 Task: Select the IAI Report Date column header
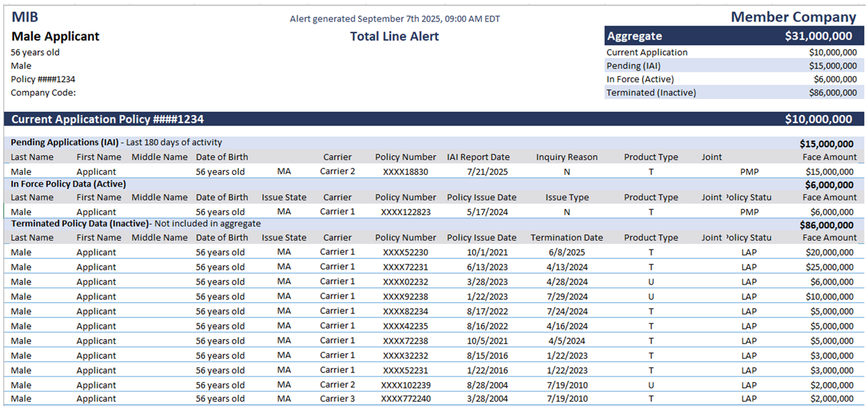pyautogui.click(x=478, y=157)
